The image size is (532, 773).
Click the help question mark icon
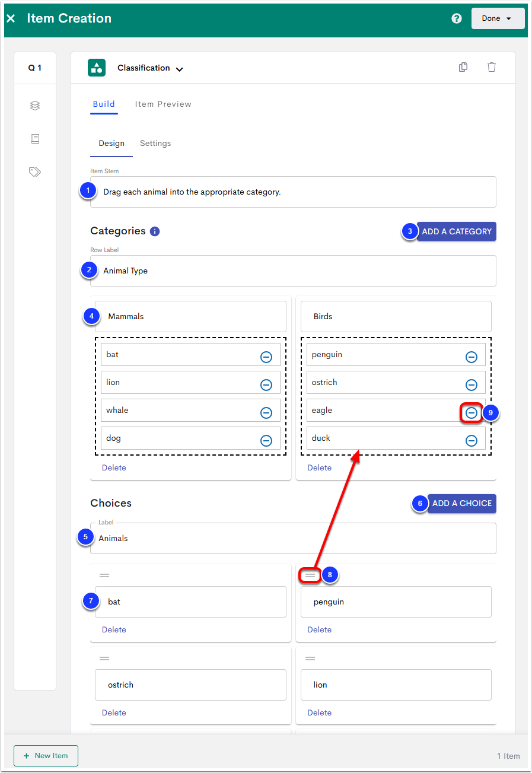coord(456,18)
